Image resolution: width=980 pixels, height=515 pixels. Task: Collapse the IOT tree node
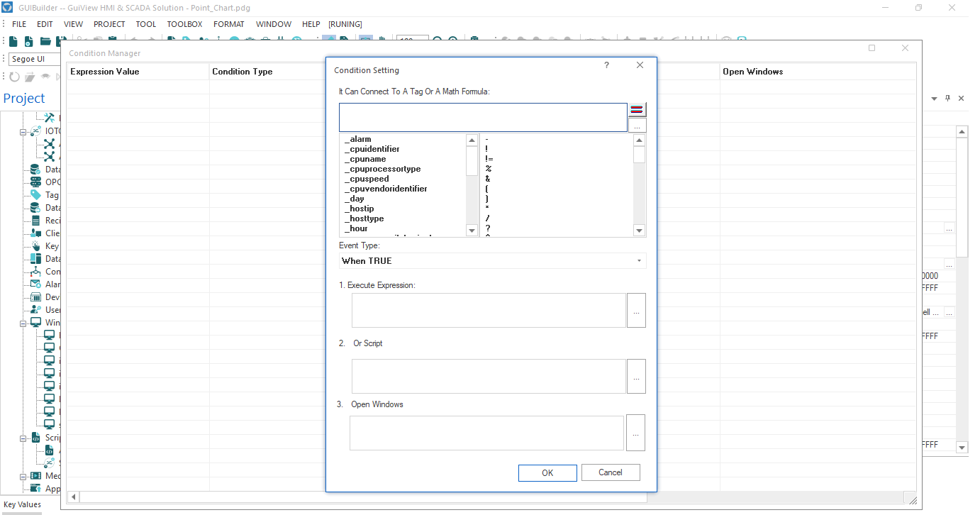(x=23, y=131)
